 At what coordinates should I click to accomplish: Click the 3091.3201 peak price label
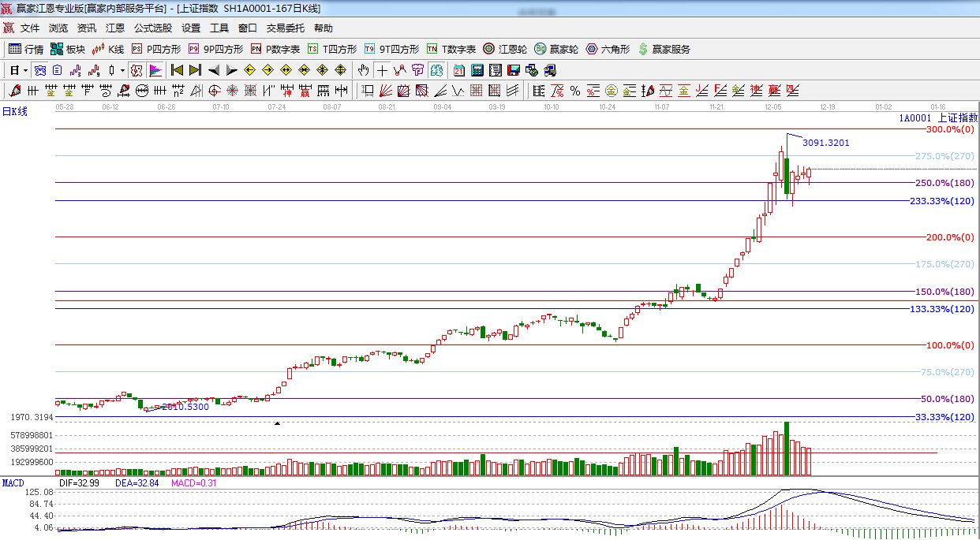(x=825, y=143)
